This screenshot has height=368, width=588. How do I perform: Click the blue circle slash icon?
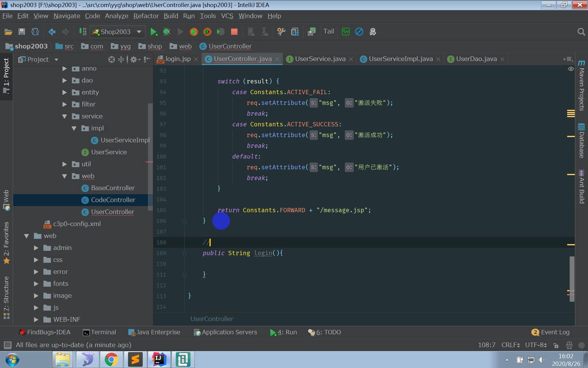coord(359,32)
